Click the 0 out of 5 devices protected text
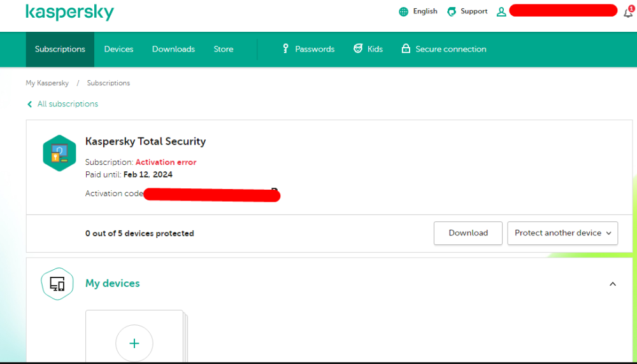 (x=140, y=234)
